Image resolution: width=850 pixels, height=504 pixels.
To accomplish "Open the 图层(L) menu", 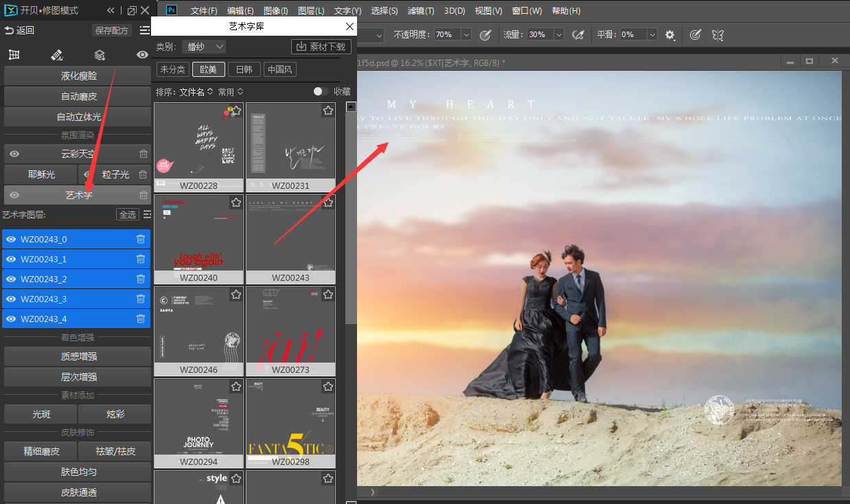I will (x=312, y=11).
